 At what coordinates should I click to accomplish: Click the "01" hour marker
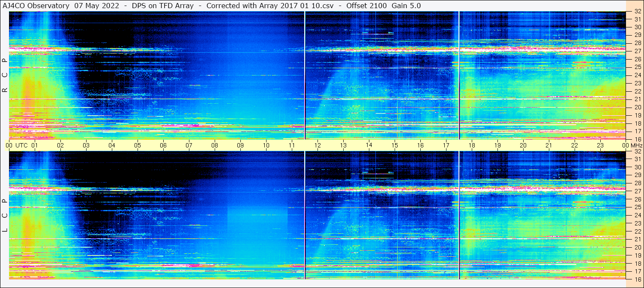[x=35, y=145]
